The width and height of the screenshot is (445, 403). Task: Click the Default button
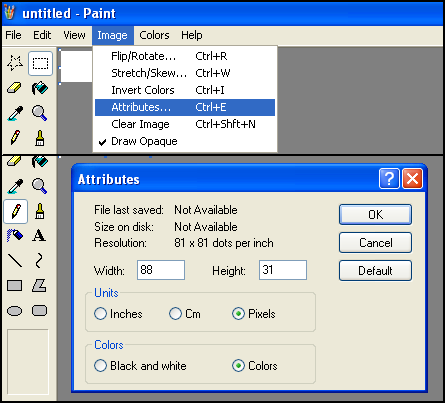(375, 271)
